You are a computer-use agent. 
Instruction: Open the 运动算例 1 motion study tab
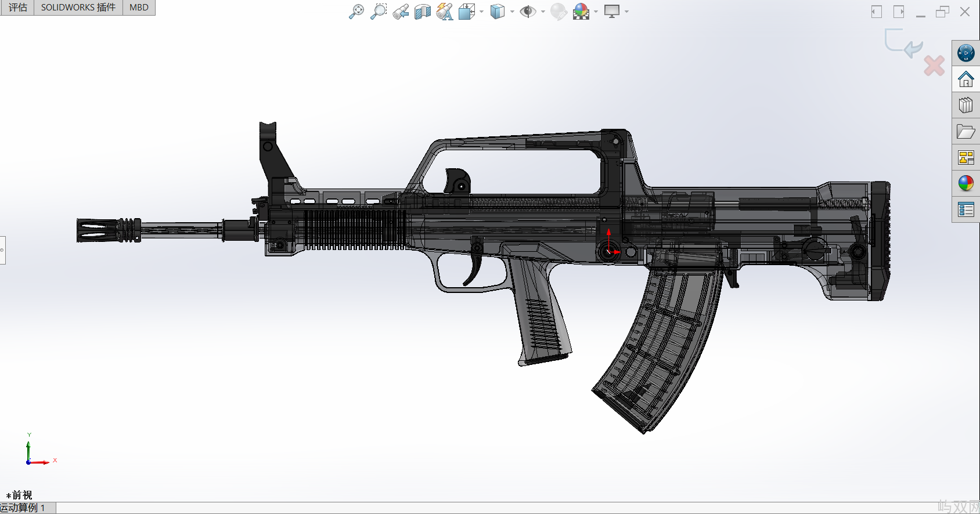27,508
